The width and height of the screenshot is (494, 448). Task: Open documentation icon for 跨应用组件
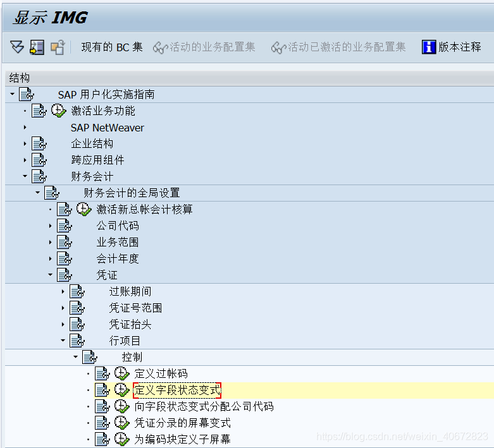click(39, 160)
